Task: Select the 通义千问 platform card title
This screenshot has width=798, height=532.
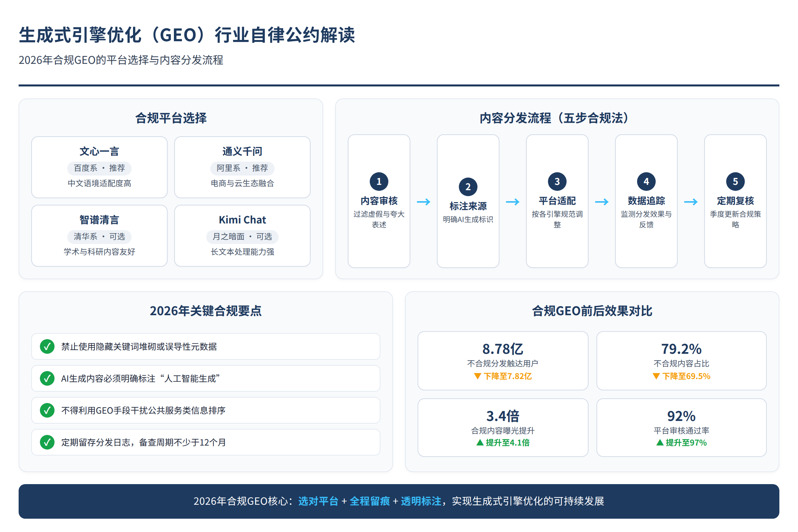Action: (242, 151)
